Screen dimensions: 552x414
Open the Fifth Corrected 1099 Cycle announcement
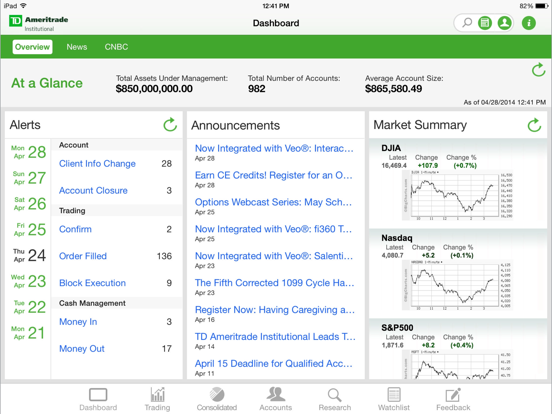click(x=275, y=287)
